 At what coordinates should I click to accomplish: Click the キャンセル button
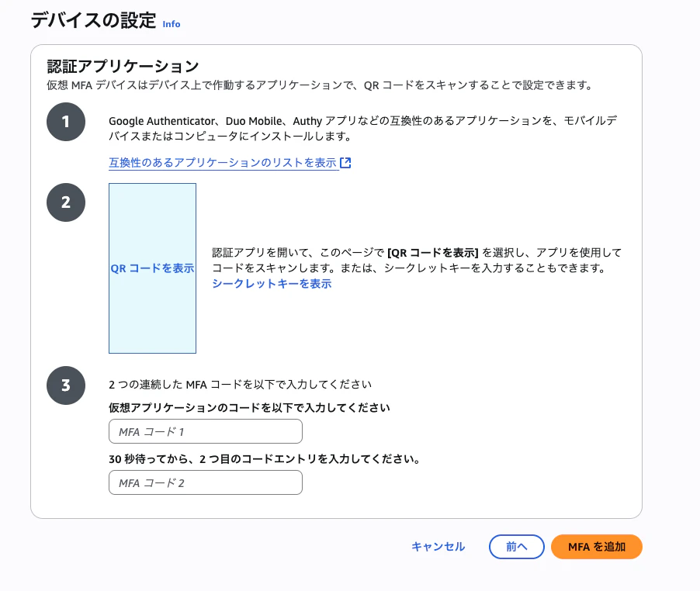click(438, 546)
